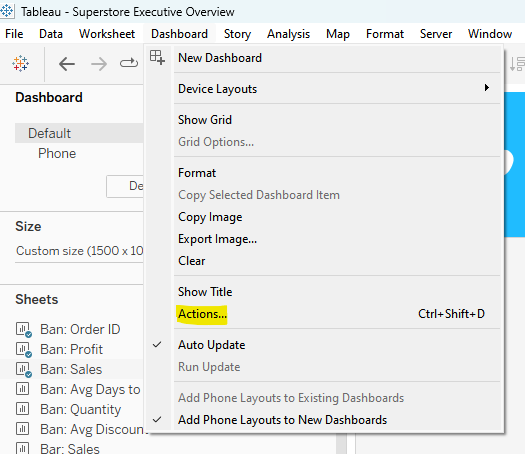Open the Analysis menu
The width and height of the screenshot is (525, 454).
pos(288,34)
